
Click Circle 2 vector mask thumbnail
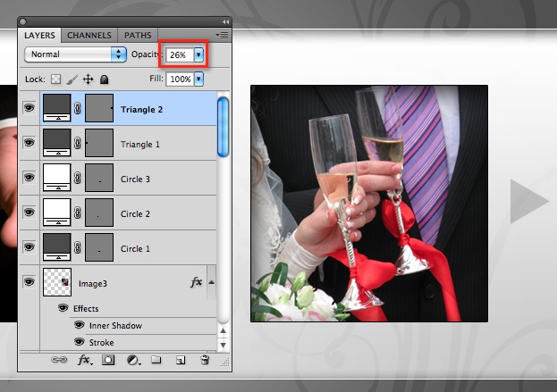[99, 213]
